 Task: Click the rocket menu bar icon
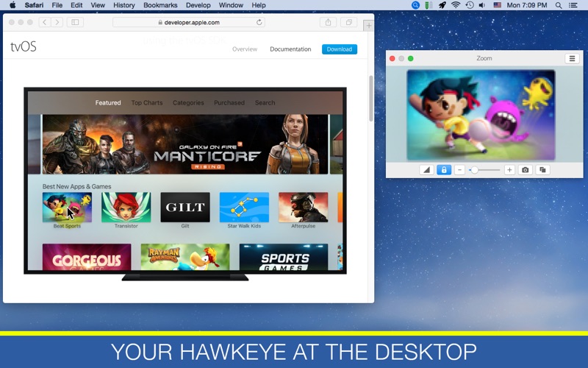pos(442,5)
